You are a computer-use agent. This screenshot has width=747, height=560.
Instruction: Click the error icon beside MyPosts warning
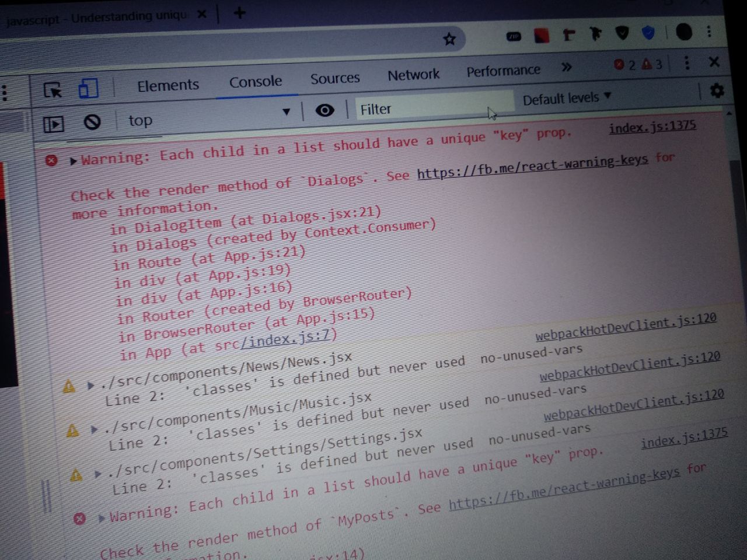[x=79, y=517]
